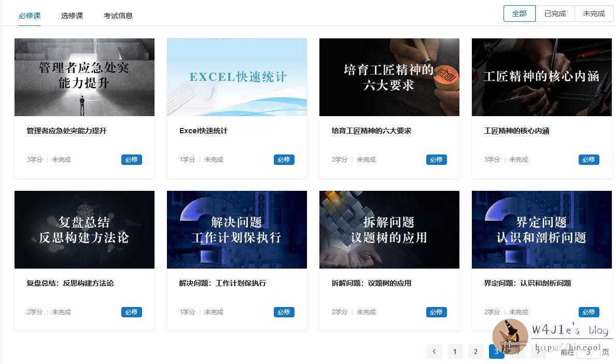
Task: Click the 必修 badge on Excel快速统计 course
Action: click(x=284, y=160)
